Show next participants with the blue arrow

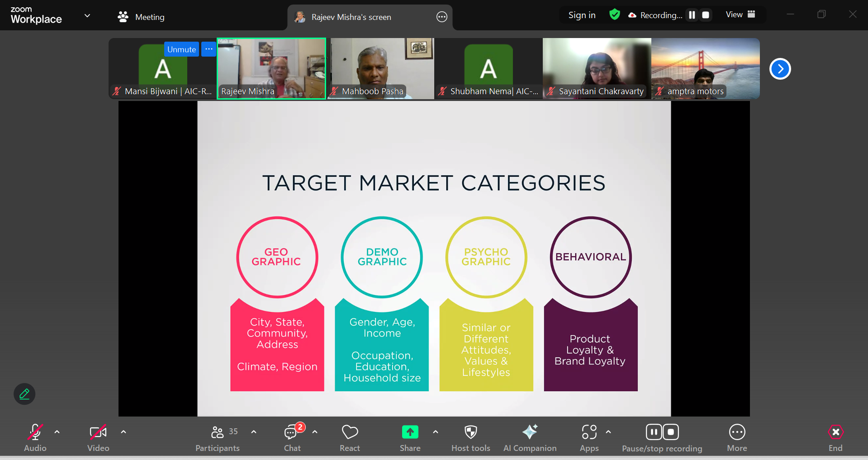click(x=780, y=69)
